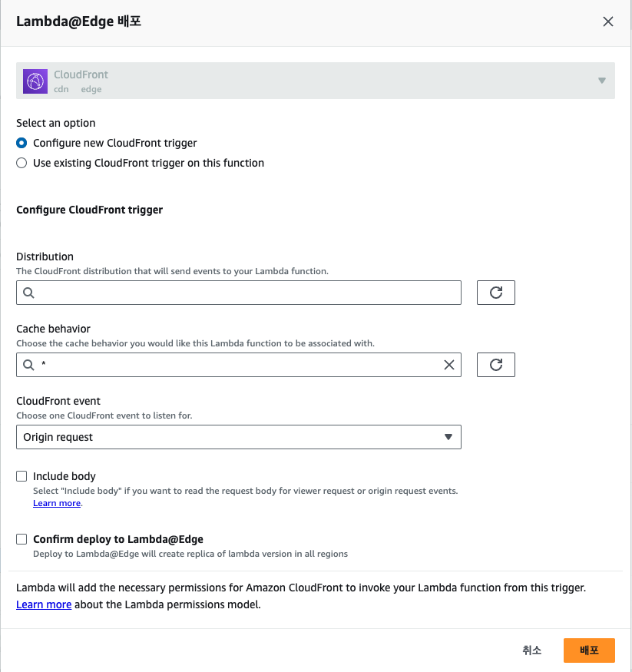Viewport: 632px width, 672px height.
Task: Open Learn more link under Include body
Action: pyautogui.click(x=56, y=503)
